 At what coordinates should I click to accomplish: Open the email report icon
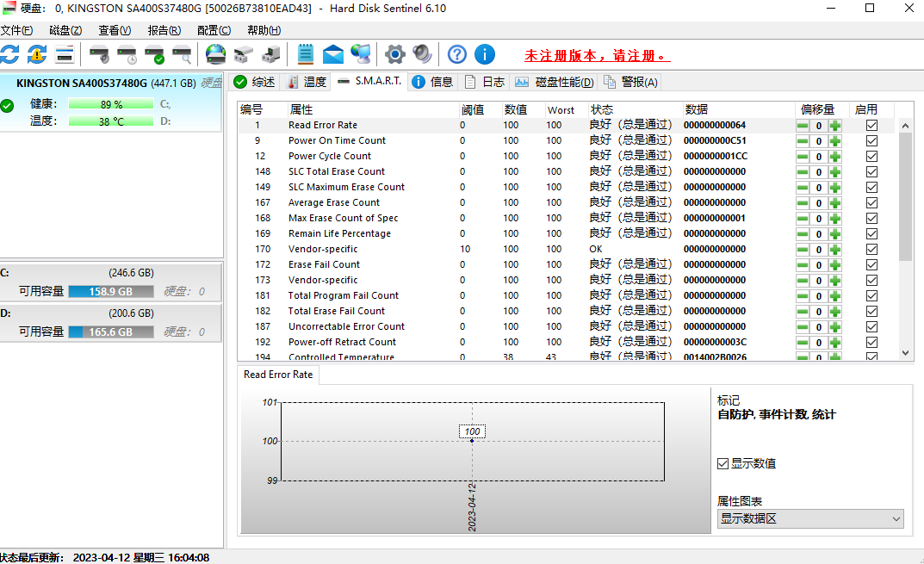pos(332,53)
